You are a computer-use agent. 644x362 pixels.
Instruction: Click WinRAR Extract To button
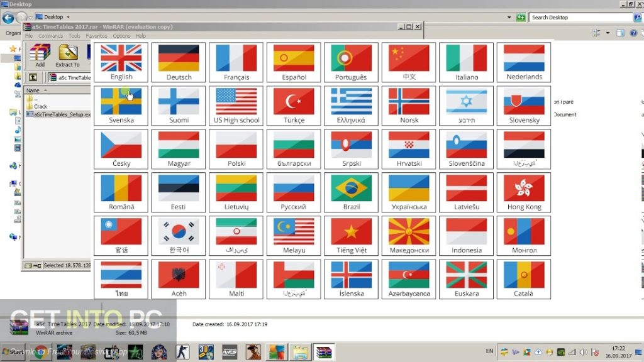pyautogui.click(x=68, y=56)
